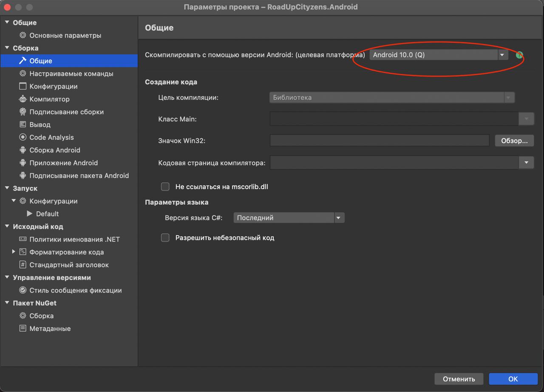Go to the Компилятор settings page
This screenshot has height=392, width=544.
point(49,99)
